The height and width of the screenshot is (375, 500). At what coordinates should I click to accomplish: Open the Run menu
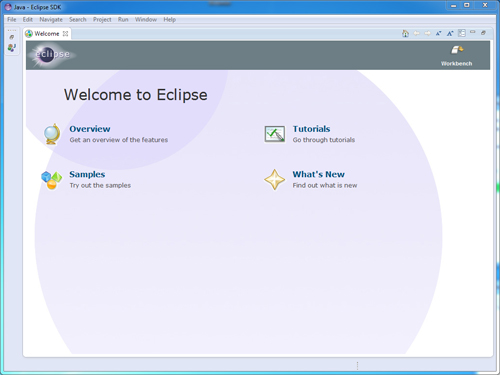point(123,19)
